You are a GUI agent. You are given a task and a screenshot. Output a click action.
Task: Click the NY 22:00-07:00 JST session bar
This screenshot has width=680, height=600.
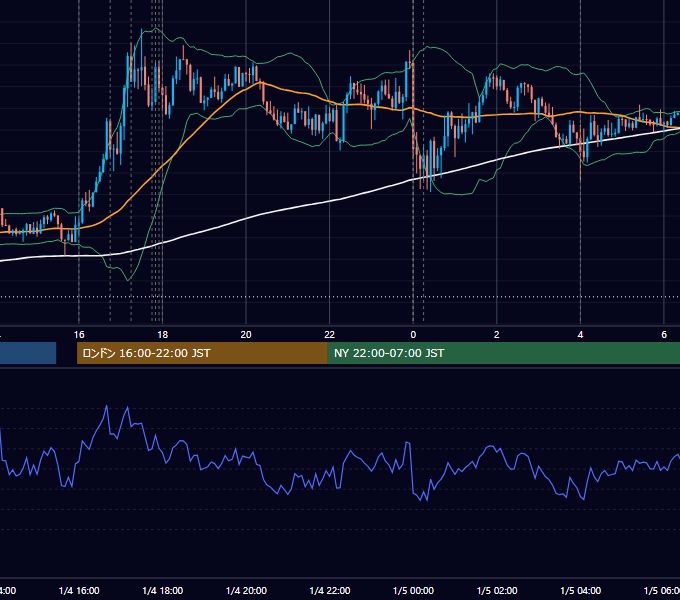click(x=503, y=353)
